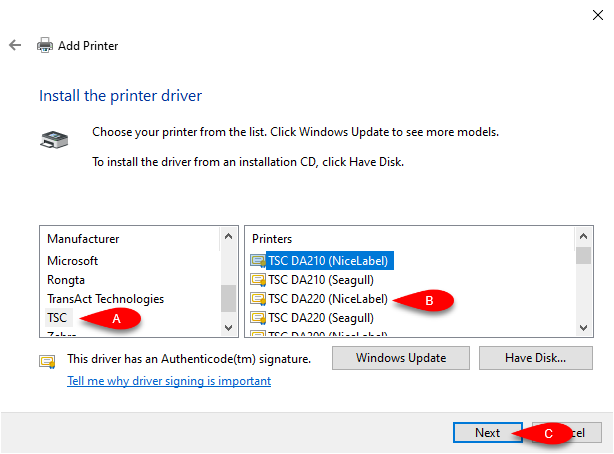The height and width of the screenshot is (454, 614).
Task: Click the Authenticode signature certificate icon
Action: click(x=47, y=361)
